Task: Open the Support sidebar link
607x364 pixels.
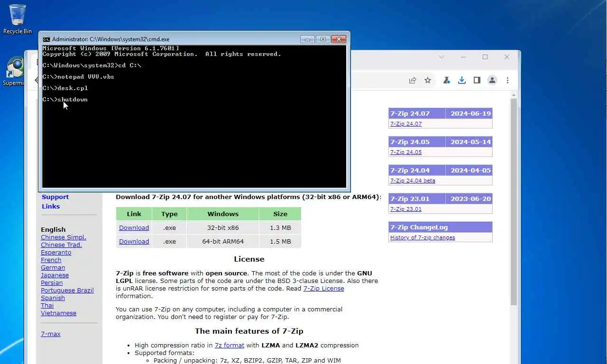Action: click(x=55, y=197)
